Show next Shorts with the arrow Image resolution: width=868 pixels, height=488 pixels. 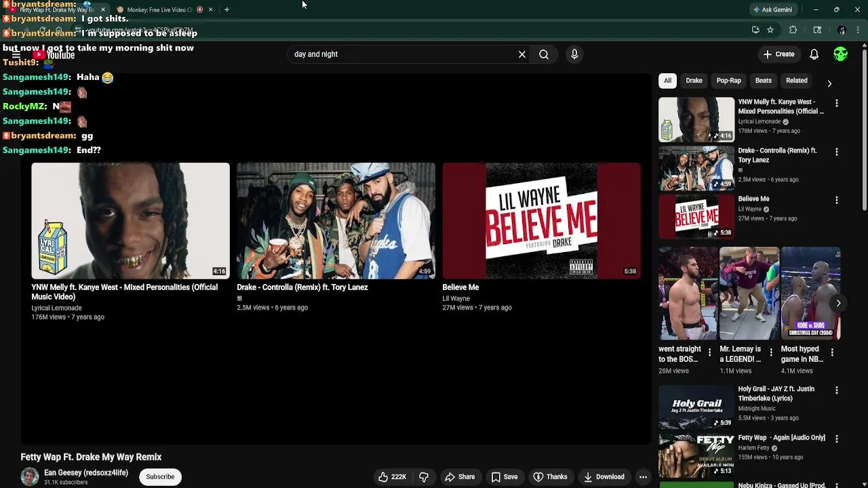point(838,303)
